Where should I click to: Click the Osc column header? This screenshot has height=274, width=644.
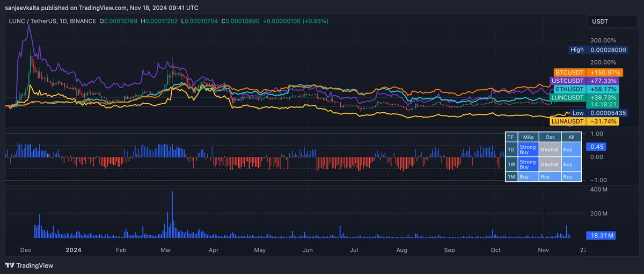coord(550,138)
